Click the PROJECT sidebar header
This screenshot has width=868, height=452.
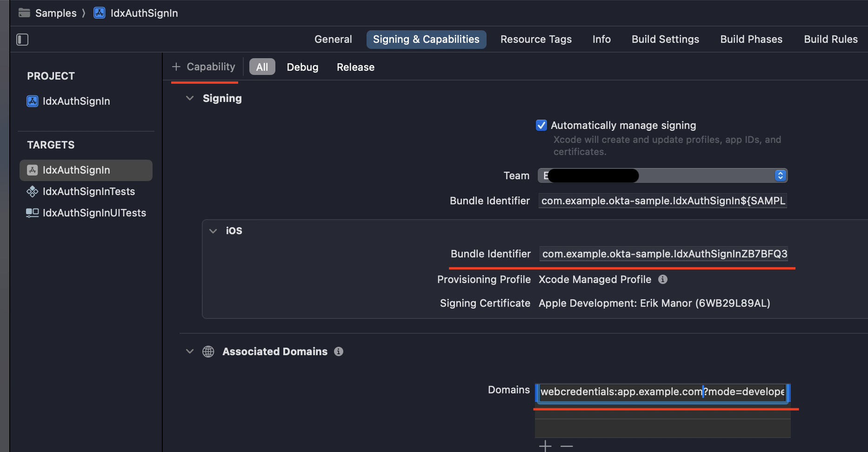(x=51, y=76)
